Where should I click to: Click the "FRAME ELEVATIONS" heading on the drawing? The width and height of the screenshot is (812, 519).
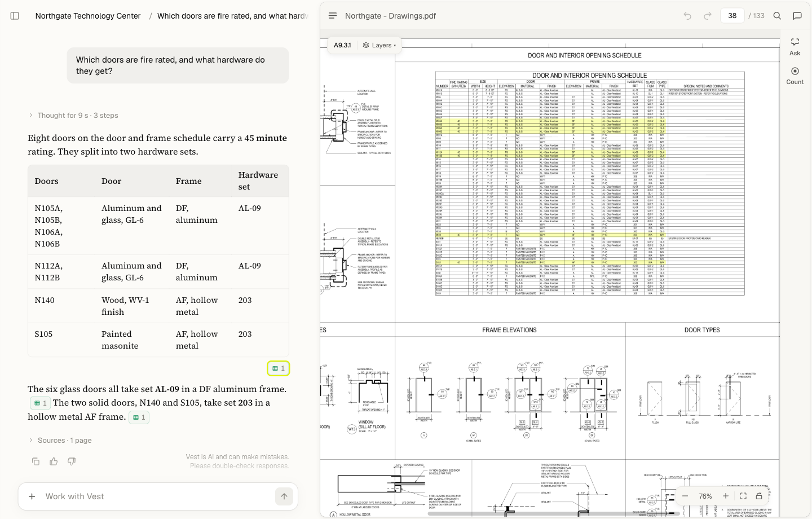tap(509, 330)
